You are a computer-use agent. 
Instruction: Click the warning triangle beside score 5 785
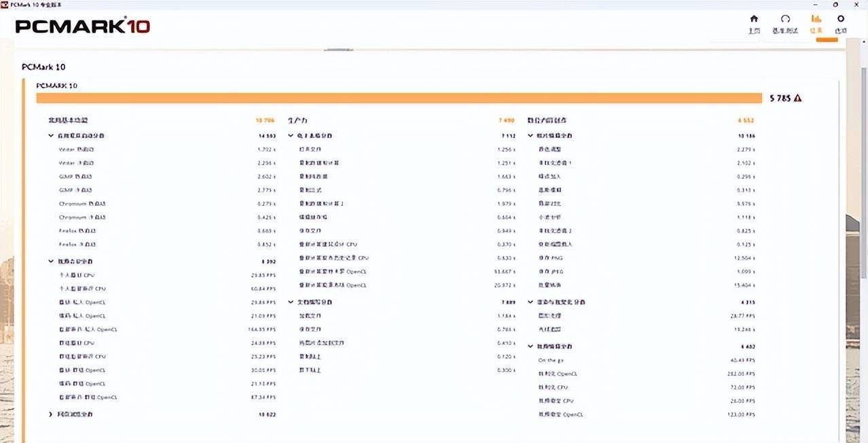click(x=797, y=98)
